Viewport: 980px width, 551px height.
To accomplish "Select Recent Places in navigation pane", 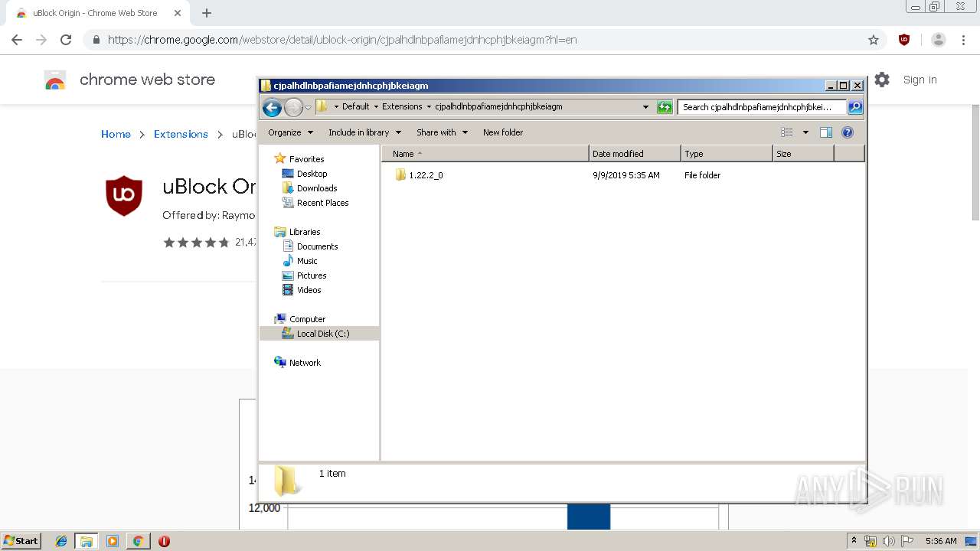I will tap(315, 203).
